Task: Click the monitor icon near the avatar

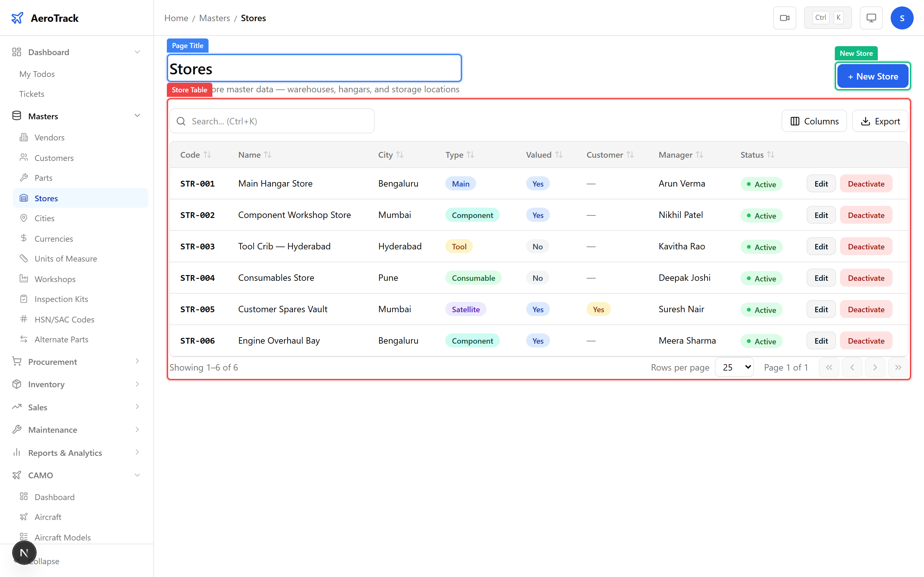Action: click(870, 18)
